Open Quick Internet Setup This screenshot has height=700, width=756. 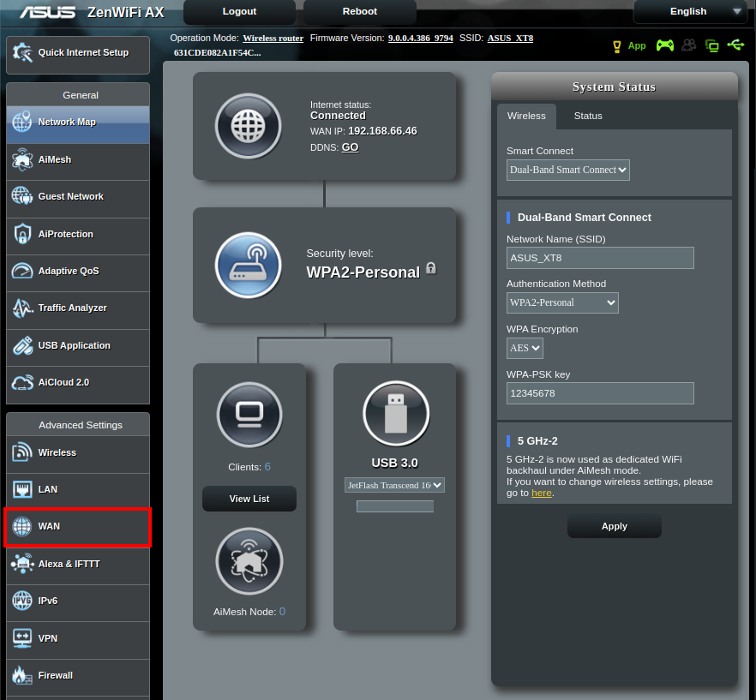click(x=78, y=55)
